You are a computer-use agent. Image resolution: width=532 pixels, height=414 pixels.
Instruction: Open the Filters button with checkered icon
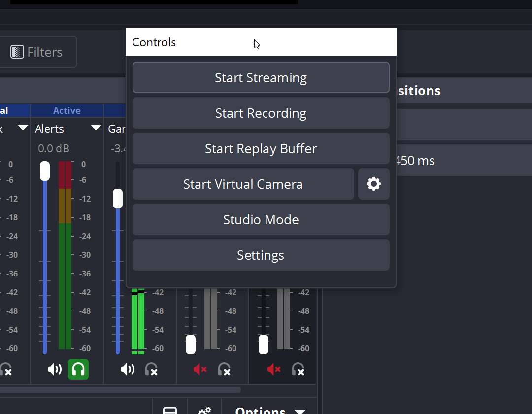coord(37,52)
